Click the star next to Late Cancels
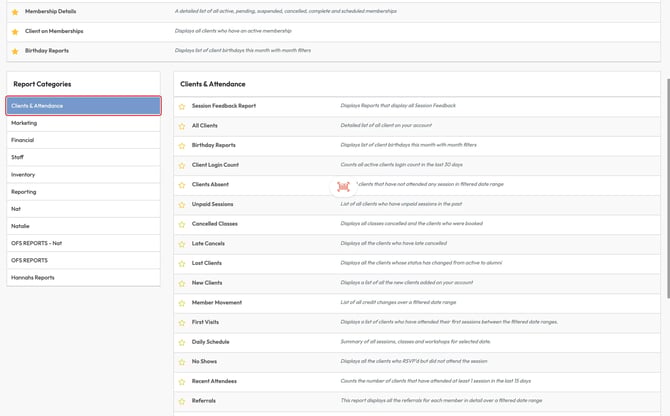Screen dimensions: 670x416 pos(182,243)
